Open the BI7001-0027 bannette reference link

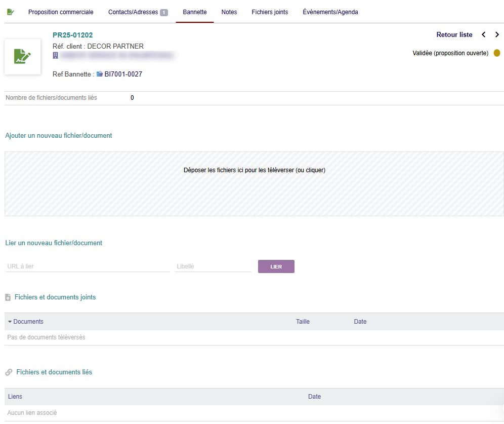(123, 74)
